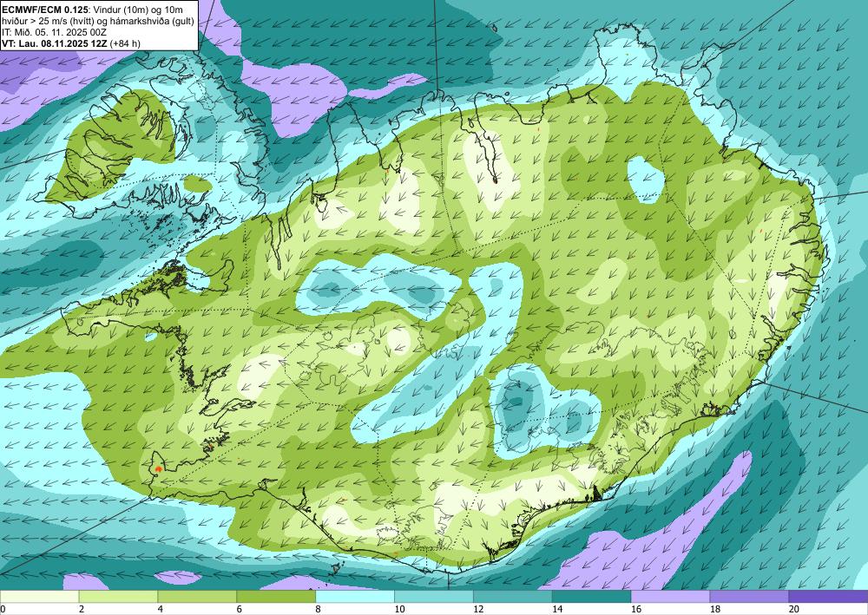868x615 pixels.
Task: Click the "0" label on the wind scale
Action: 3,610
